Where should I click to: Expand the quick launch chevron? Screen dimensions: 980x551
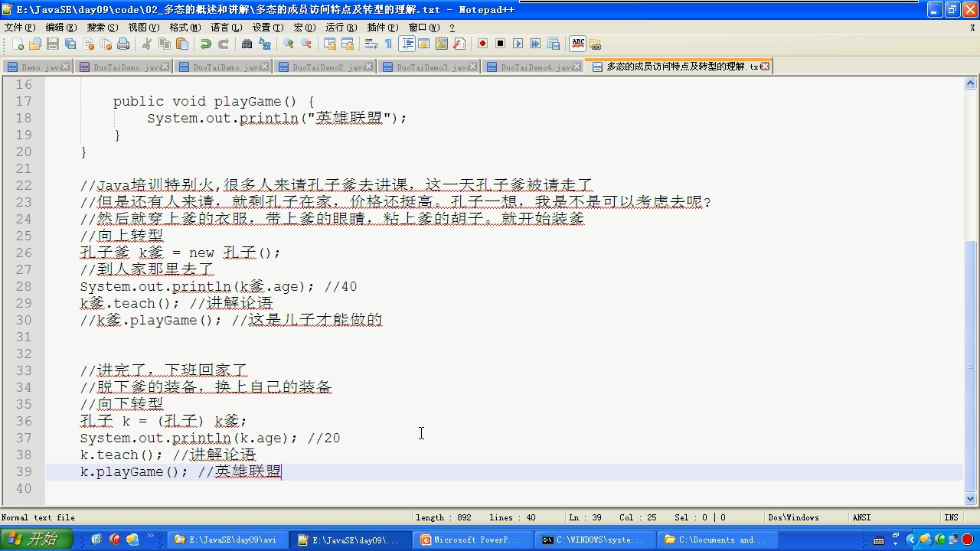pyautogui.click(x=151, y=537)
